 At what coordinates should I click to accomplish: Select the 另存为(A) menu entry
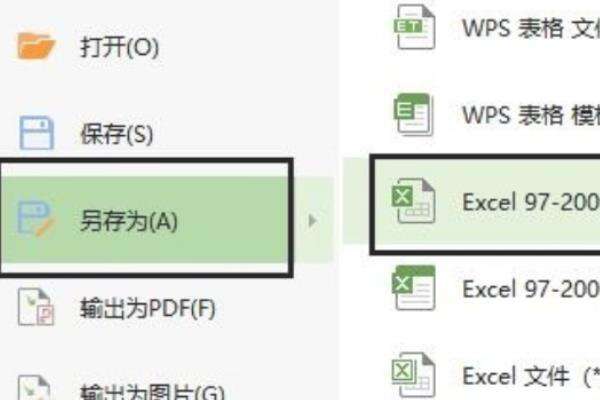[x=129, y=221]
